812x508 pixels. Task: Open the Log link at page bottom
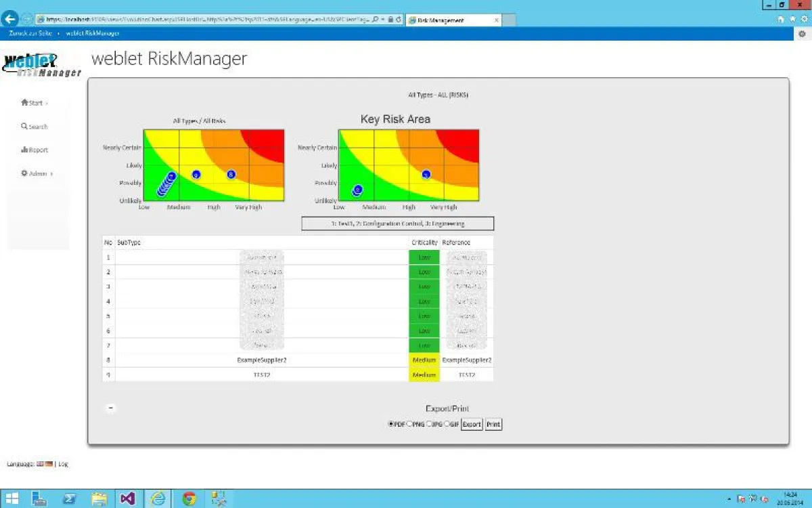(x=62, y=463)
